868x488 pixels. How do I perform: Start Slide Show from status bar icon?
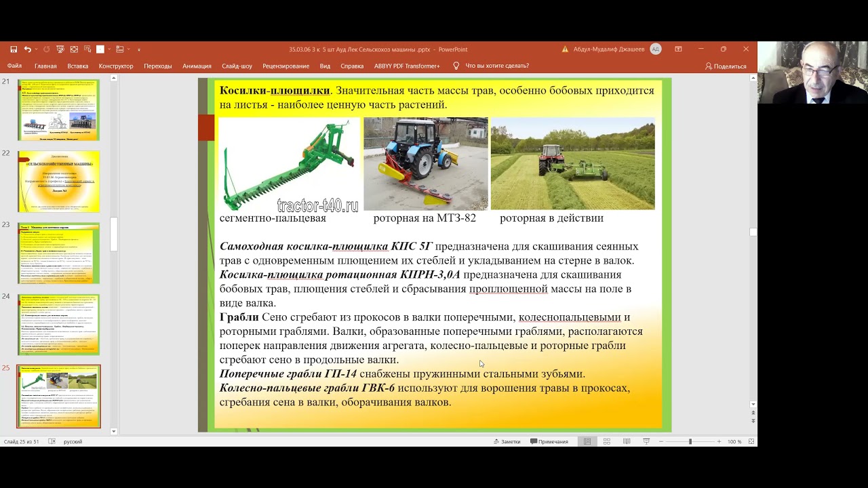(646, 442)
